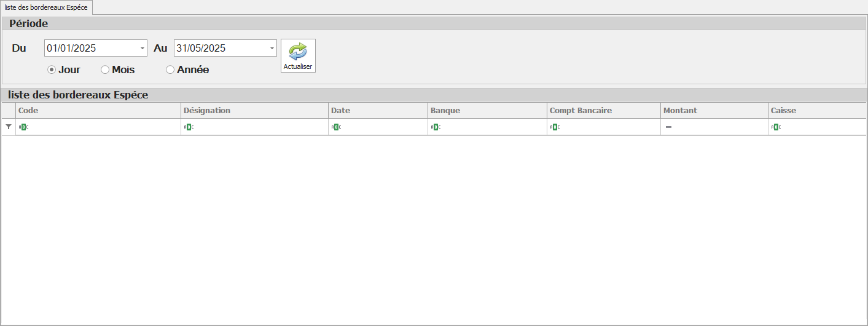
Task: Click filter operator icon under Code column
Action: [x=24, y=127]
